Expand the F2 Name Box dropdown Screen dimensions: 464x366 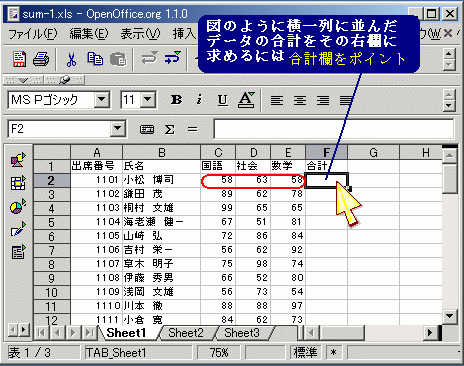pyautogui.click(x=117, y=129)
